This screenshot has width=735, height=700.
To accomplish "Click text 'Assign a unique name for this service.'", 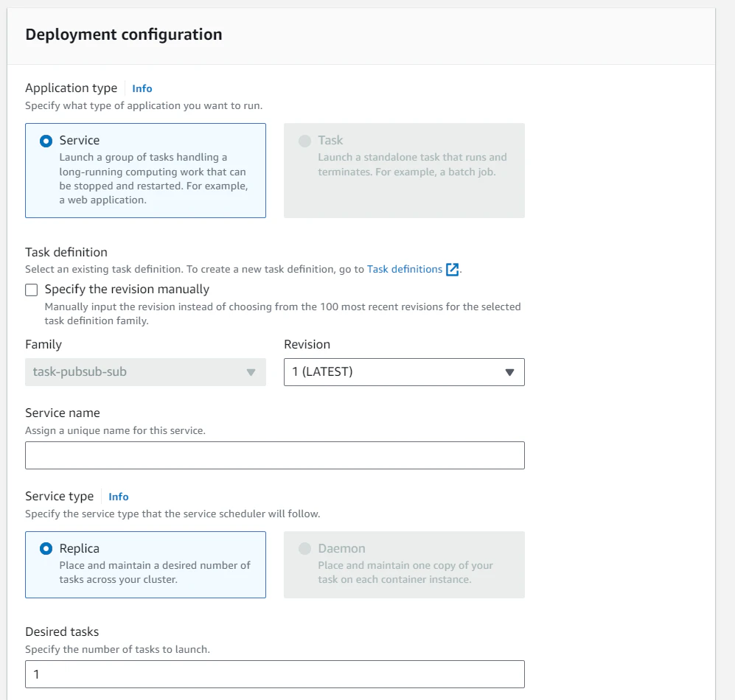I will (x=115, y=430).
